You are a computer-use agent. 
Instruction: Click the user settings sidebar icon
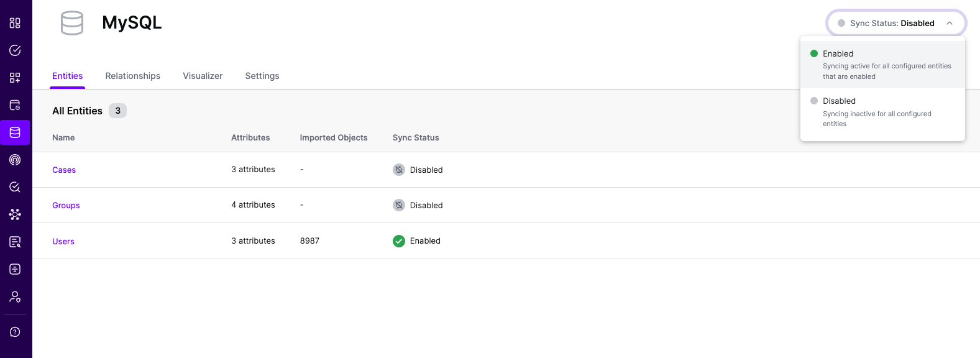coord(15,296)
